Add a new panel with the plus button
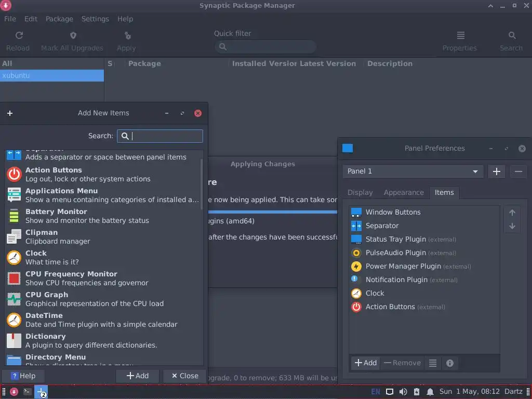This screenshot has width=532, height=399. pos(496,171)
